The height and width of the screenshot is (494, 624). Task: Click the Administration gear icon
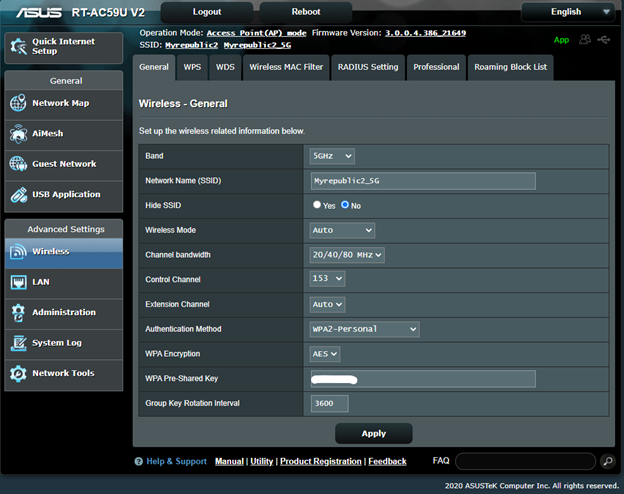point(18,312)
